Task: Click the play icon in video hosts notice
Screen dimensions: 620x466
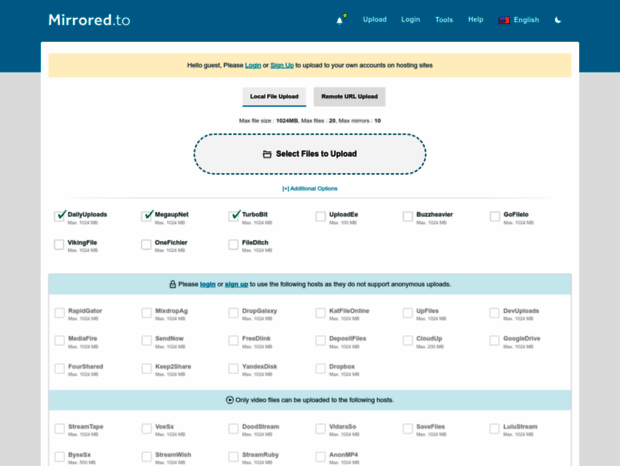Action: point(229,400)
